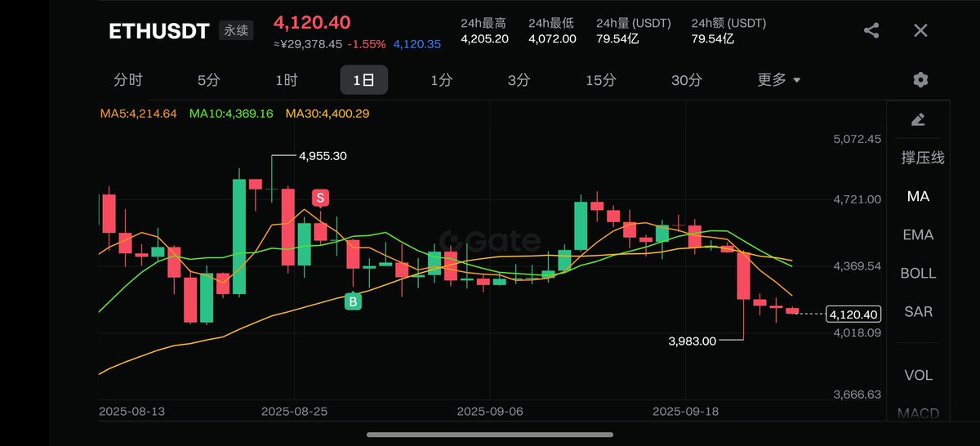Screen dimensions: 980x446
Task: Switch to the 30分 timeframe
Action: (x=686, y=80)
